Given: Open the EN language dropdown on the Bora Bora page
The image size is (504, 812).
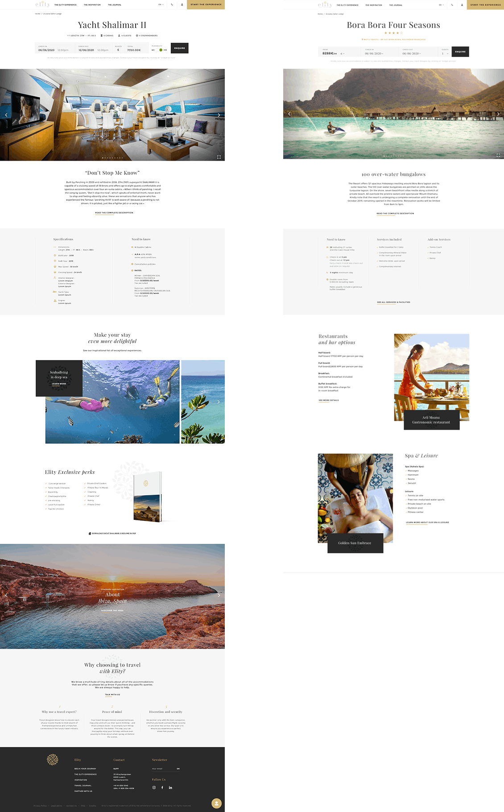Looking at the screenshot, I should point(442,5).
